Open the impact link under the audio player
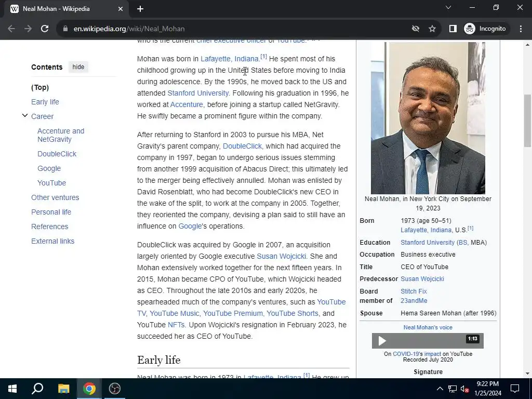The height and width of the screenshot is (399, 532). (433, 354)
